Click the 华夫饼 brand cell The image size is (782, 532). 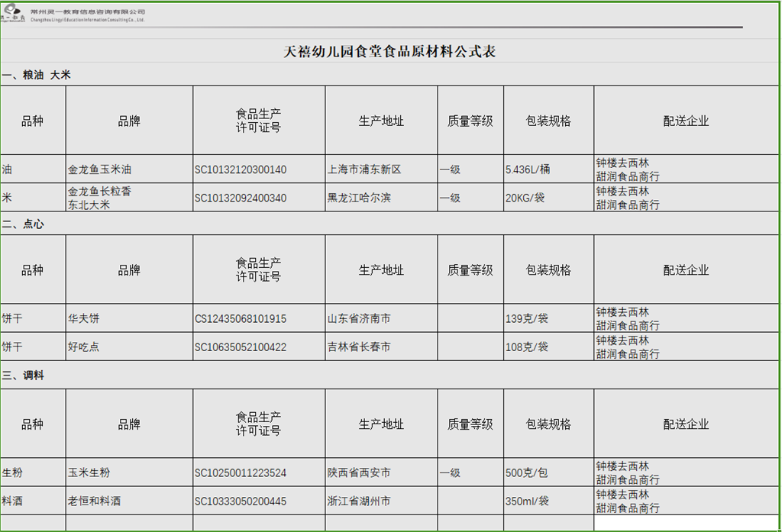[128, 318]
